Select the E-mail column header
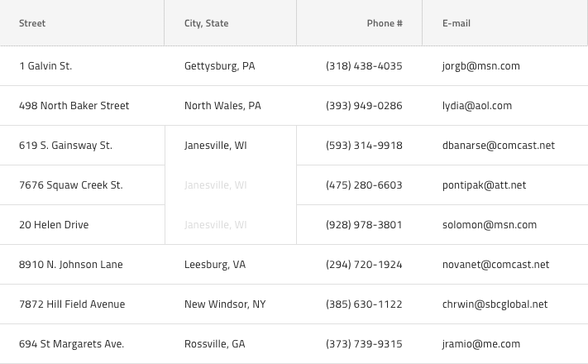Viewport: 588px width, 364px height. point(457,23)
